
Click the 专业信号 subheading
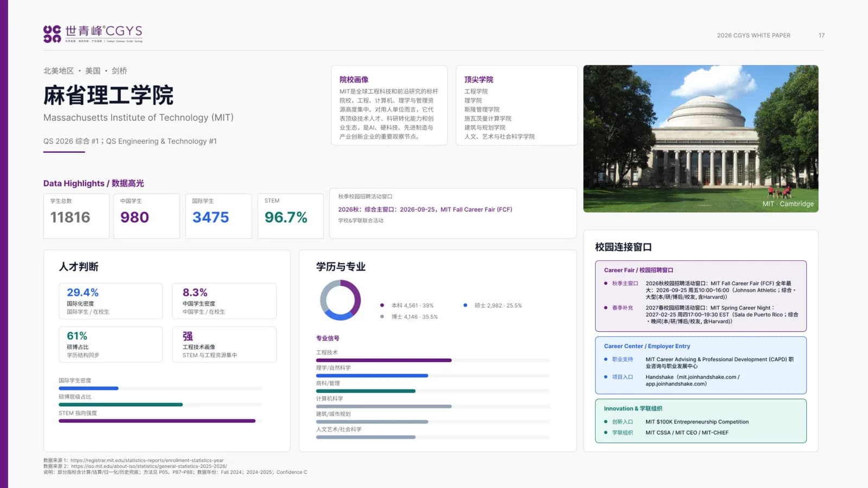(x=328, y=338)
